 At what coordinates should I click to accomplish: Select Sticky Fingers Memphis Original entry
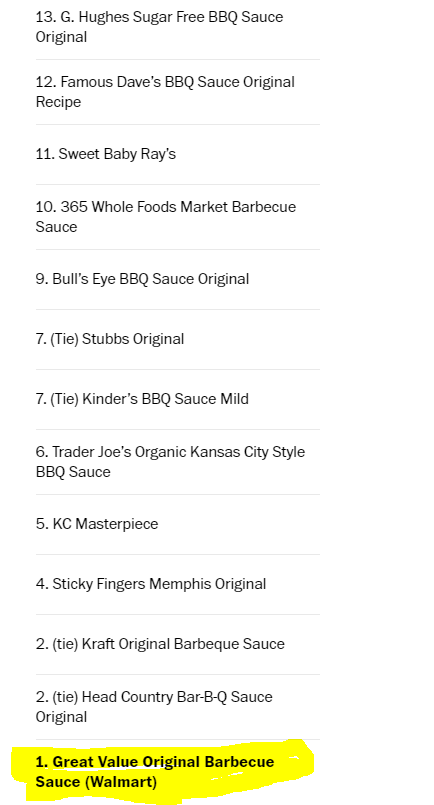(x=151, y=584)
